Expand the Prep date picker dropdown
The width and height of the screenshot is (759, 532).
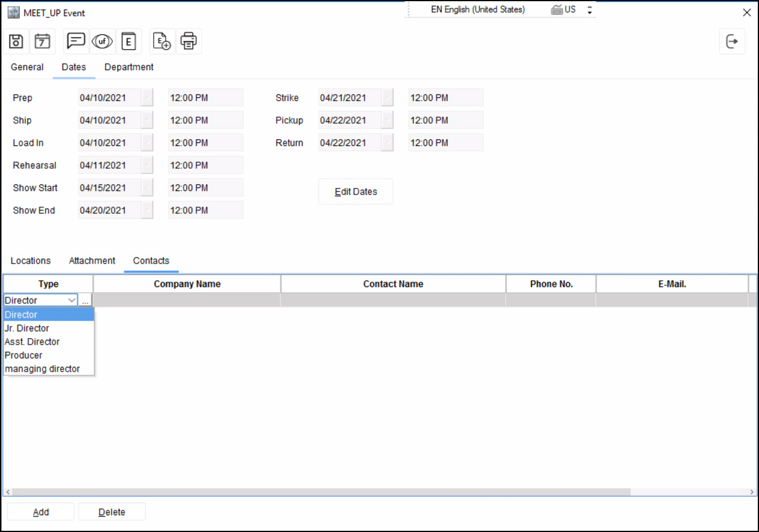point(147,98)
